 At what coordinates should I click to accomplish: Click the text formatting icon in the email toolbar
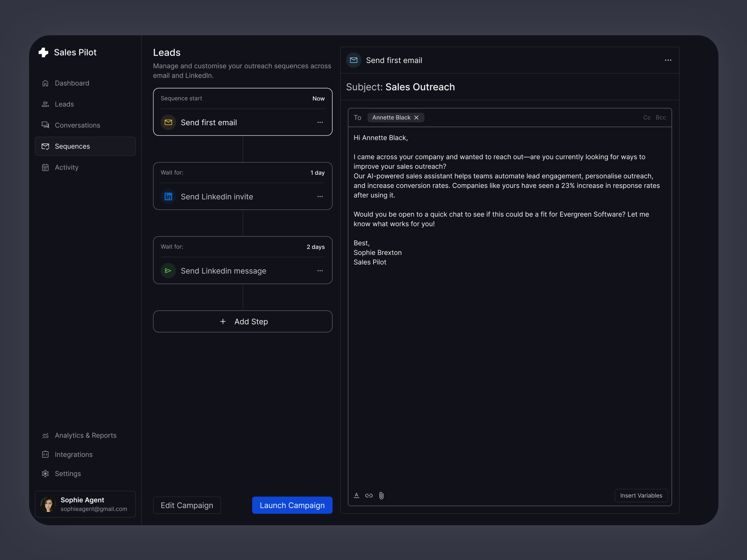pyautogui.click(x=356, y=495)
